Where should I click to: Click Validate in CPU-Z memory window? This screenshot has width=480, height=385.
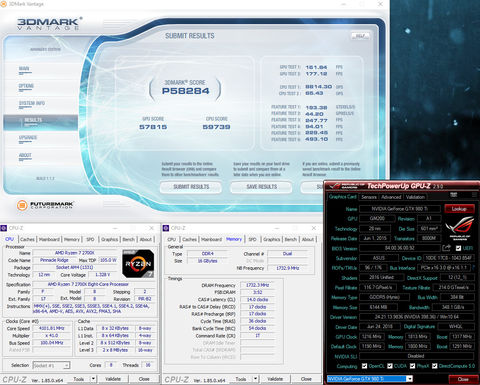coord(275,379)
